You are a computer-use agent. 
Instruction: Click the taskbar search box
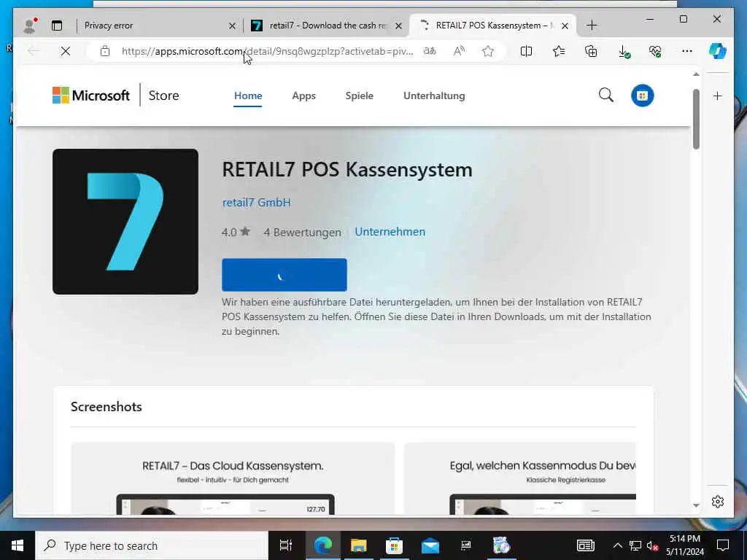152,545
